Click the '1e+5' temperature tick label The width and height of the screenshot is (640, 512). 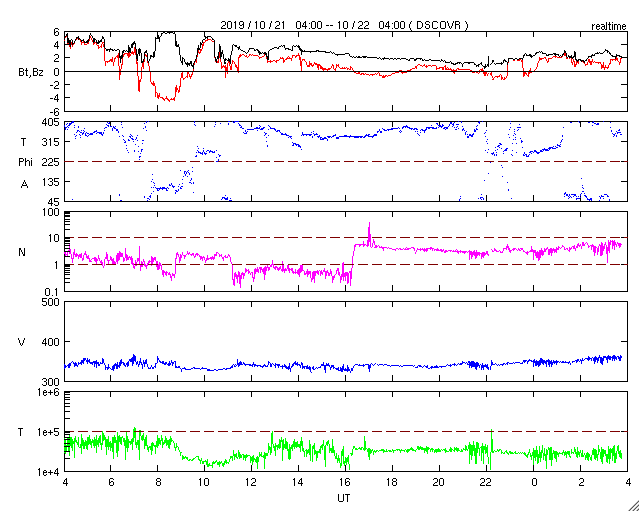pos(49,432)
